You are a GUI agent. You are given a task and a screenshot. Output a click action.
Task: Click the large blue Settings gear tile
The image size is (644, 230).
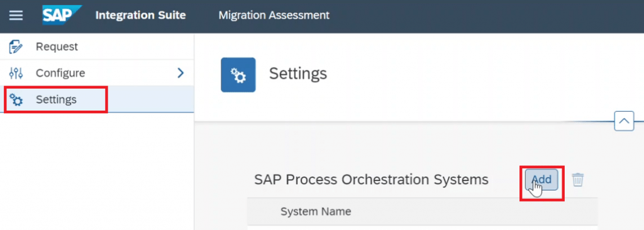click(238, 75)
